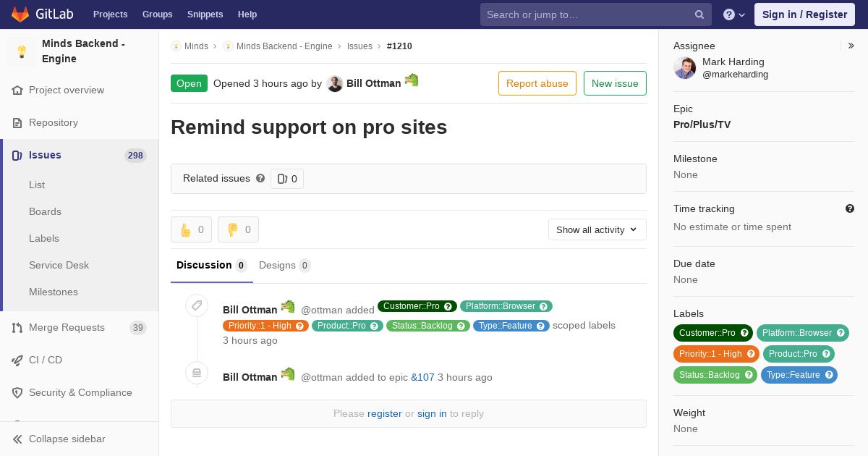
Task: Click the Customer::Pro label help icon in sidebar
Action: (744, 333)
